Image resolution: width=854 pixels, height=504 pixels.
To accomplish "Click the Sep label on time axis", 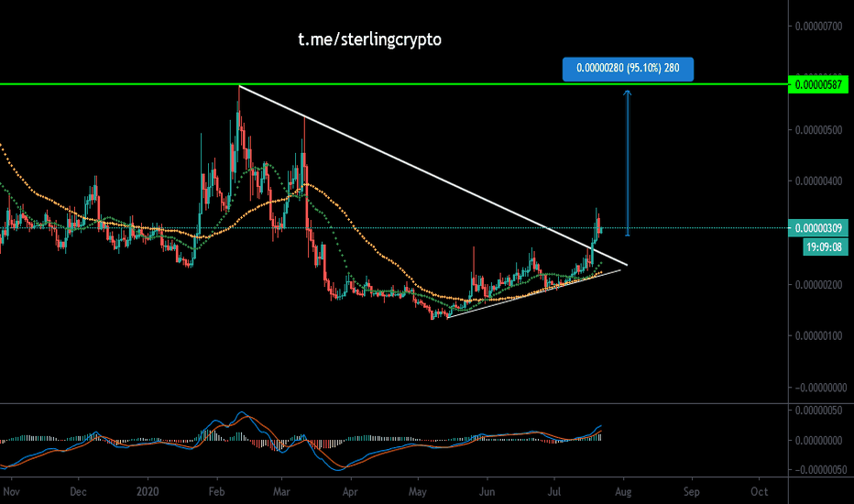I will pyautogui.click(x=691, y=491).
